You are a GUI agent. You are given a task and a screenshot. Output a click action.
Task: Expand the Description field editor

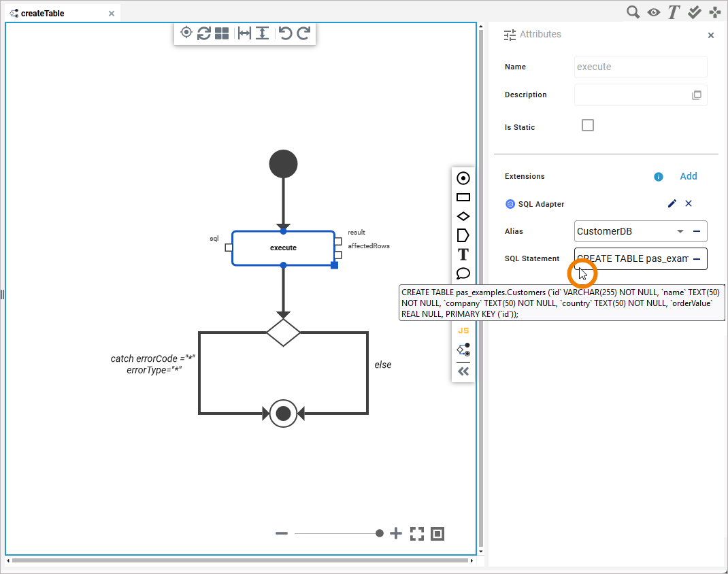(697, 95)
